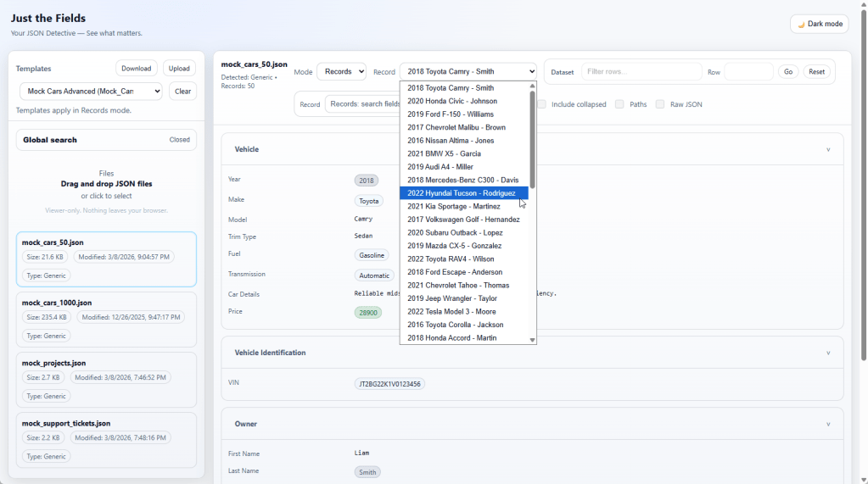Image resolution: width=868 pixels, height=484 pixels.
Task: Click the dropdown list's scroll-down arrow
Action: click(x=533, y=340)
